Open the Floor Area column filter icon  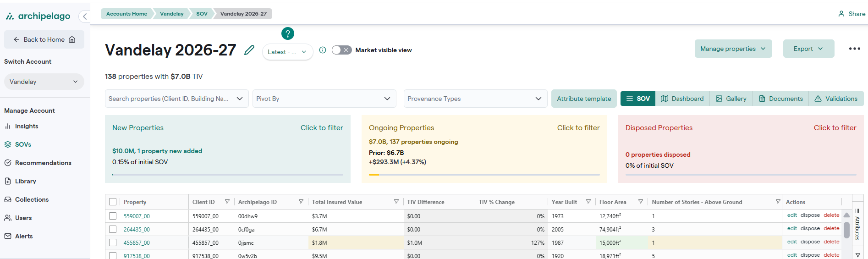click(x=641, y=202)
